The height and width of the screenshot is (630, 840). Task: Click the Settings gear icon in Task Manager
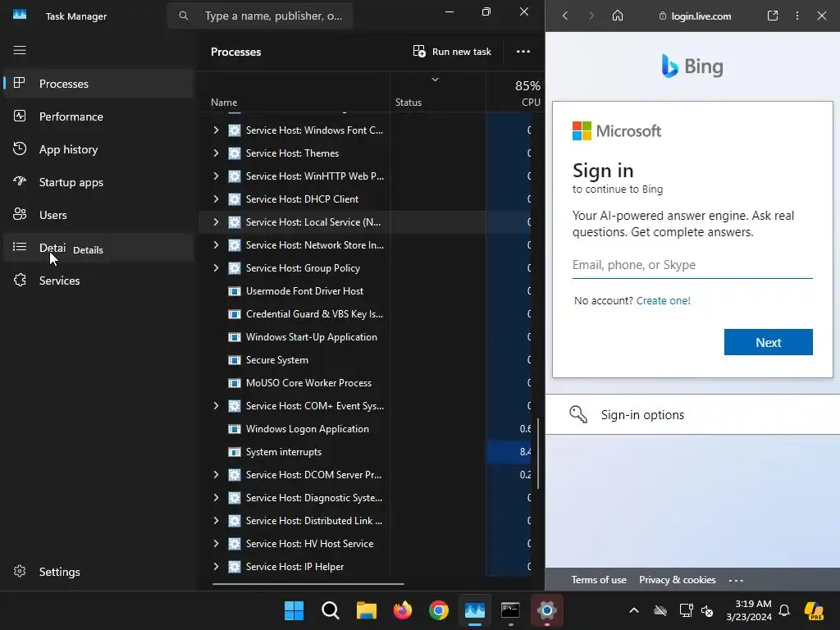(x=20, y=571)
